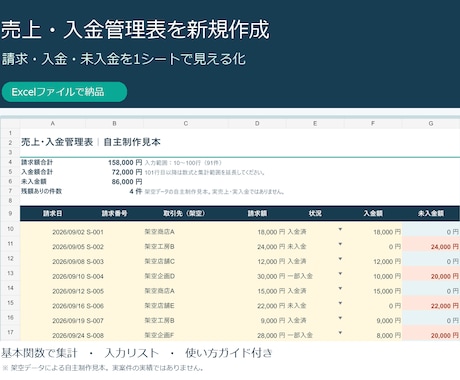Select the 28,000 円 invoice amount cell
This screenshot has height=380, width=460.
coord(271,335)
